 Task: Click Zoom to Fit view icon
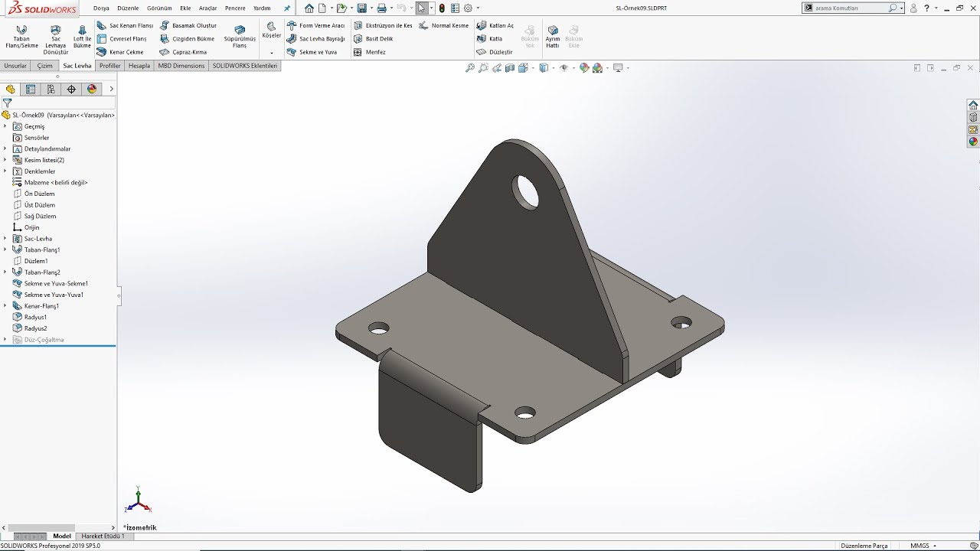coord(470,68)
